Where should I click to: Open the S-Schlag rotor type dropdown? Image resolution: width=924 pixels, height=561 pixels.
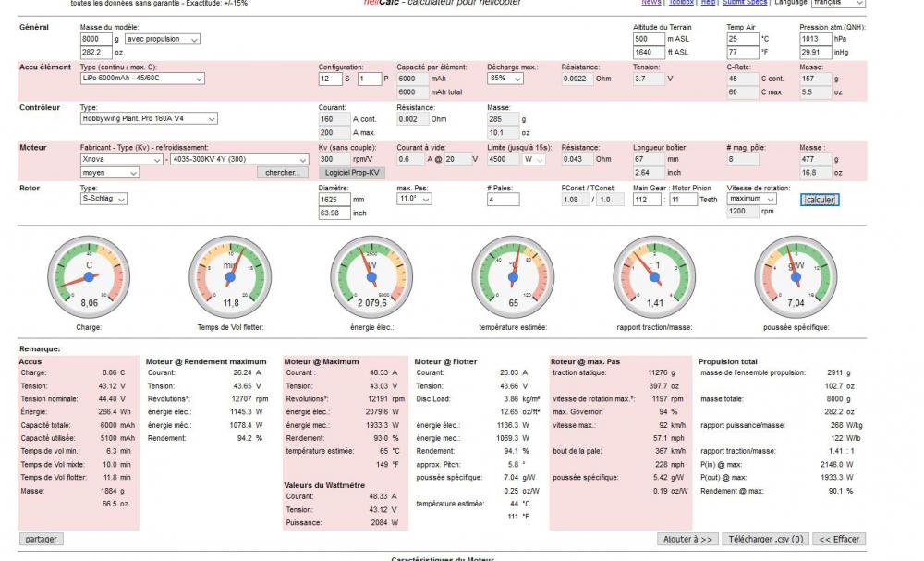point(103,199)
